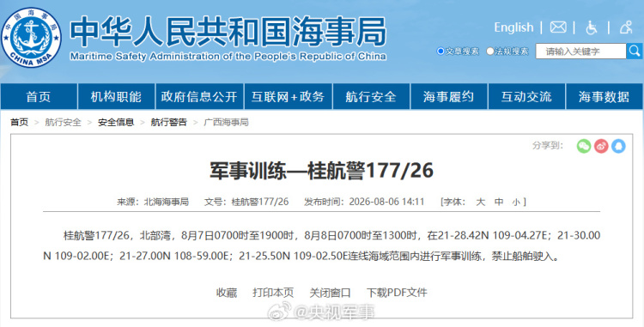Share article via green WeChat icon
644x327 pixels.
coord(584,146)
